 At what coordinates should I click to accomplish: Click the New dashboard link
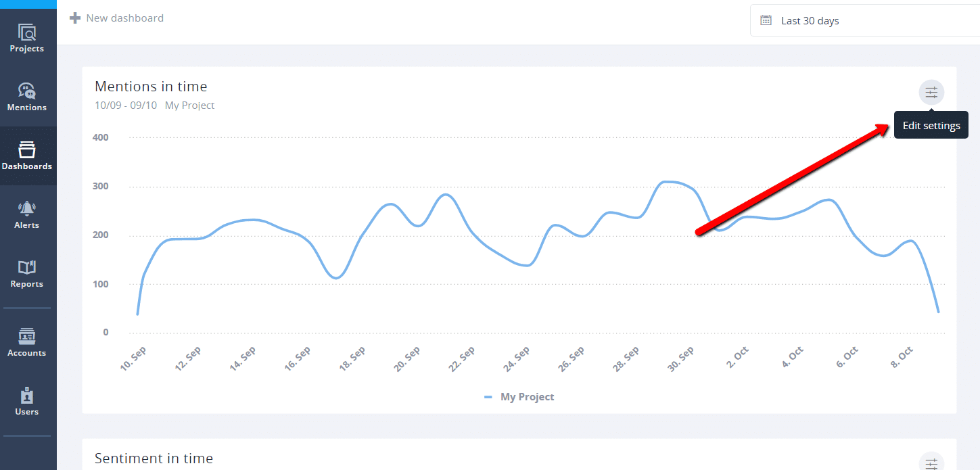tap(124, 18)
